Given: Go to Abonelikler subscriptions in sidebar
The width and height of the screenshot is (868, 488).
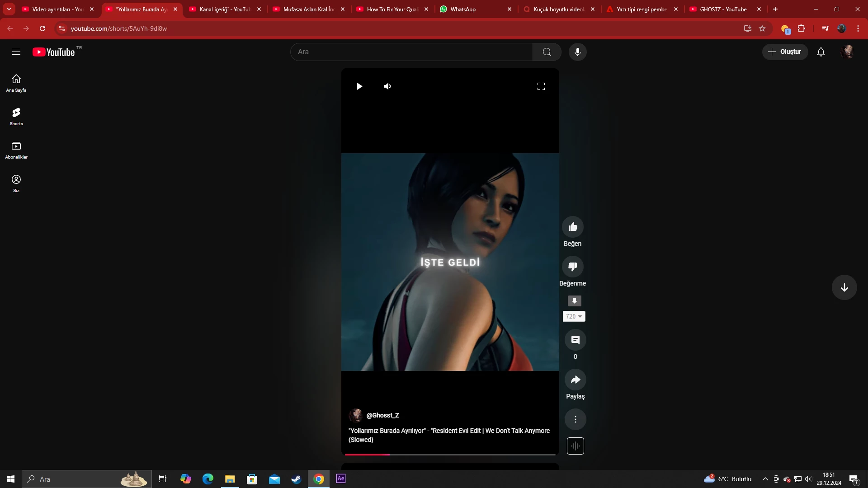Looking at the screenshot, I should click(16, 150).
